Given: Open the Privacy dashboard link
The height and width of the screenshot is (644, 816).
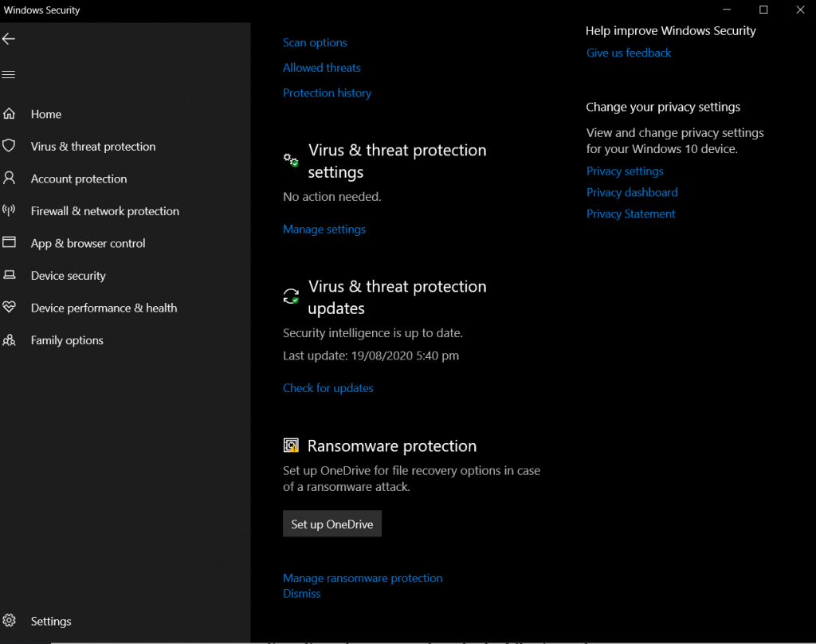Looking at the screenshot, I should [631, 192].
